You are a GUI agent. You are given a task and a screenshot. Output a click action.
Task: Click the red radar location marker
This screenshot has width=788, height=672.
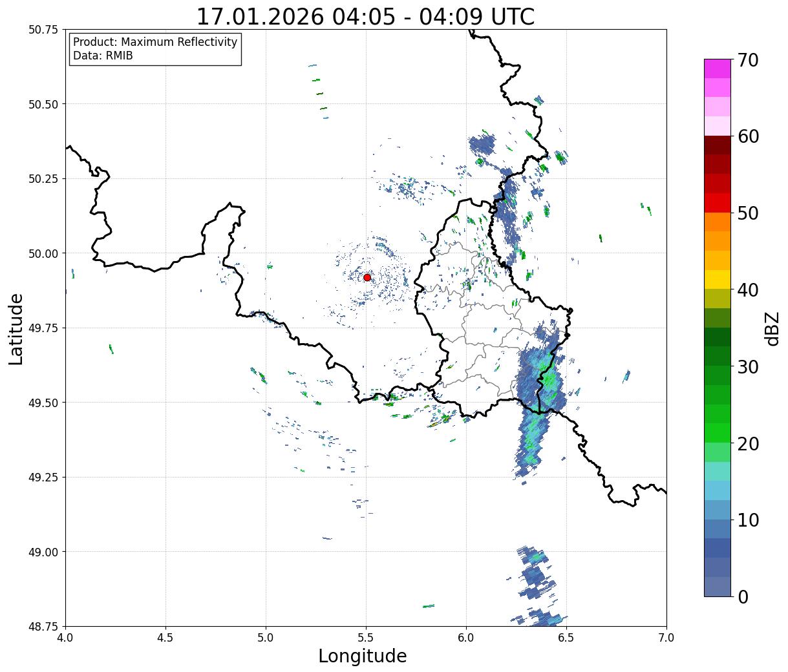coord(367,277)
